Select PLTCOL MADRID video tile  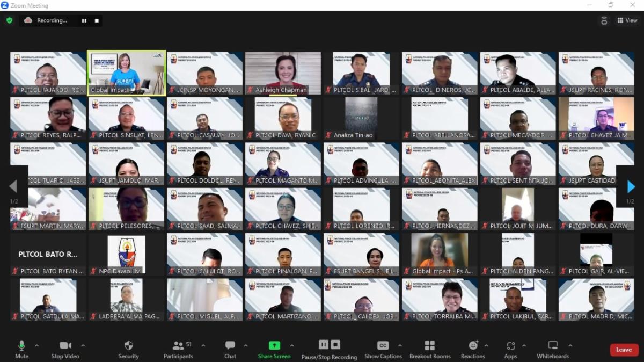click(x=596, y=299)
